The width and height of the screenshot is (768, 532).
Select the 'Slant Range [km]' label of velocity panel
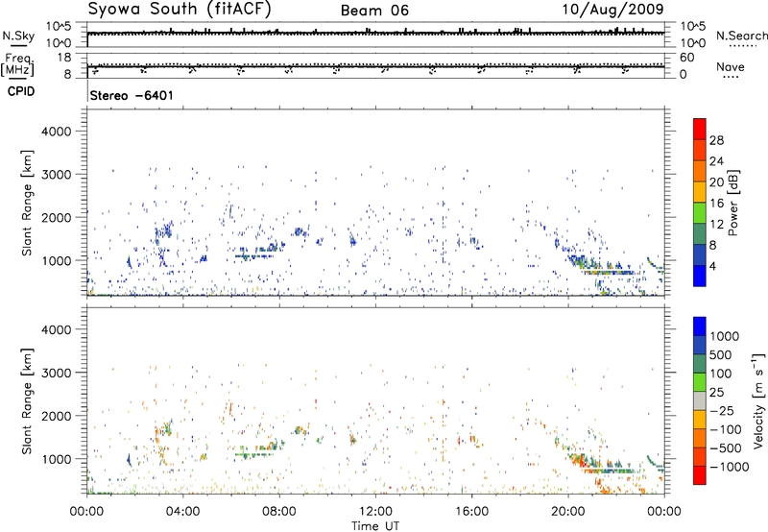[27, 400]
